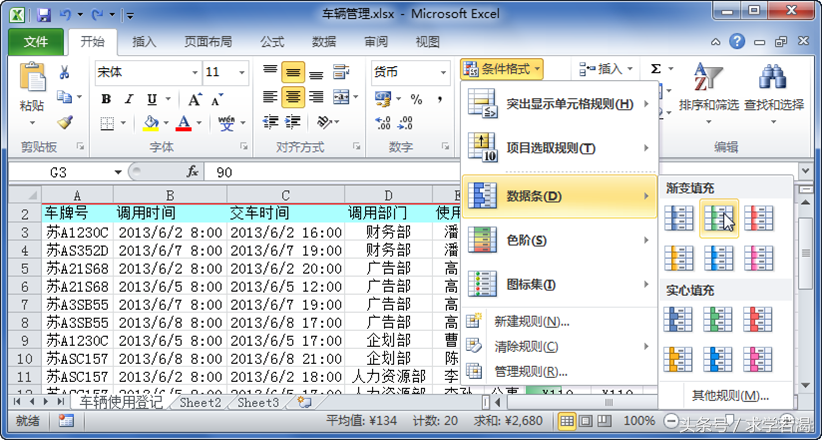
Task: Switch to Sheet2 worksheet tab
Action: coord(200,403)
